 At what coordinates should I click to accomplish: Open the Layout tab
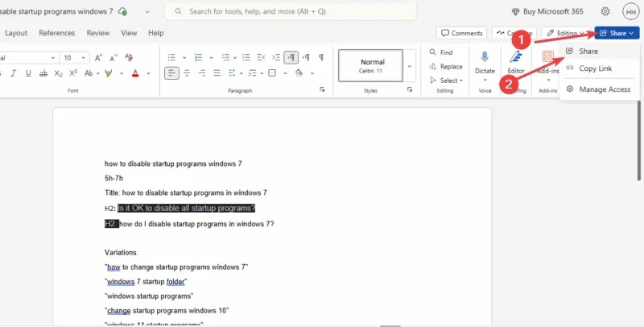pyautogui.click(x=16, y=33)
